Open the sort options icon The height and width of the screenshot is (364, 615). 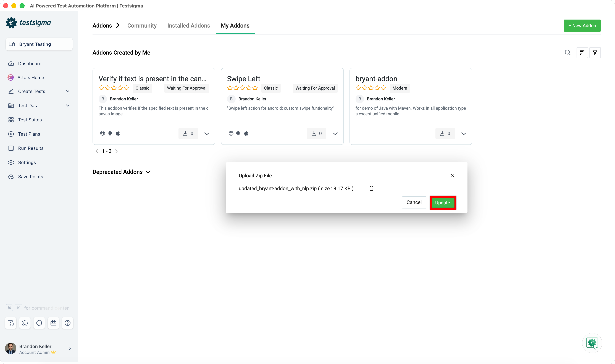pyautogui.click(x=582, y=52)
